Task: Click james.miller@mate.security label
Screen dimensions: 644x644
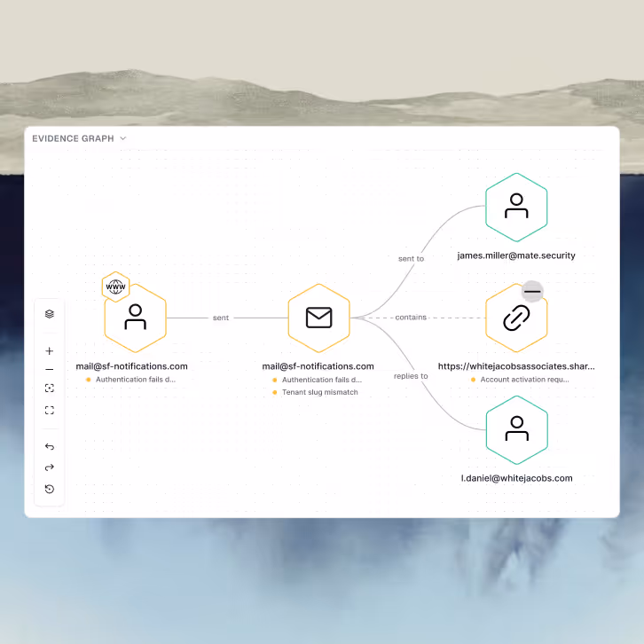Action: [516, 255]
